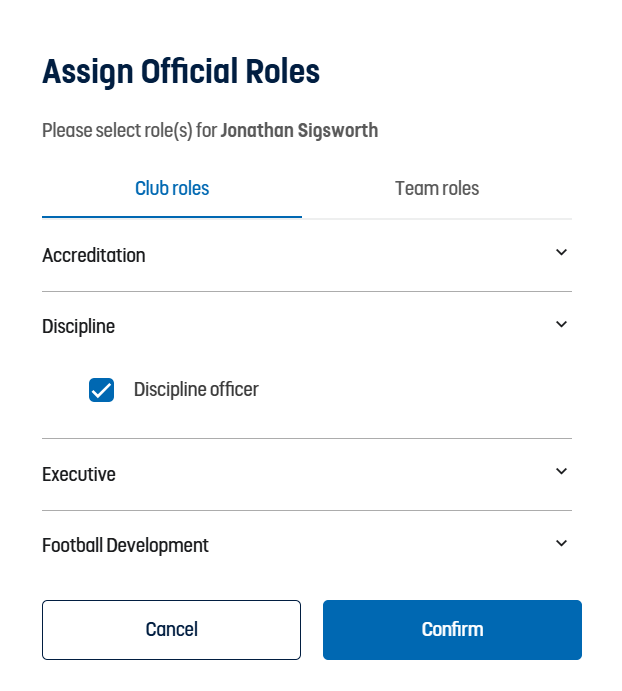Click the 'Please select role(s) for' text

tap(130, 130)
